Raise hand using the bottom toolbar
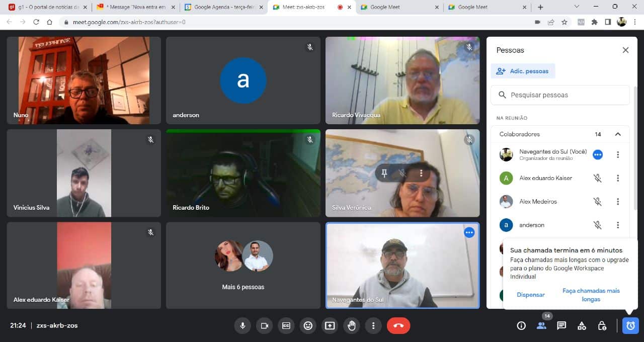644x342 pixels. point(352,325)
